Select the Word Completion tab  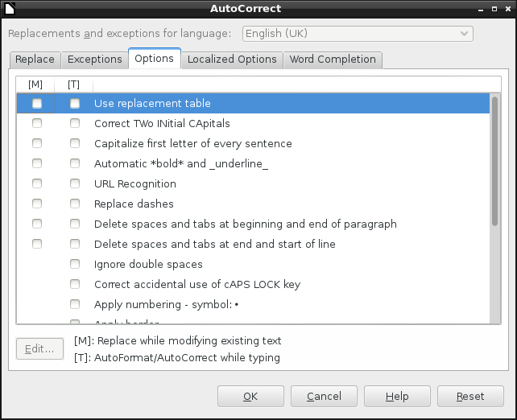[333, 60]
